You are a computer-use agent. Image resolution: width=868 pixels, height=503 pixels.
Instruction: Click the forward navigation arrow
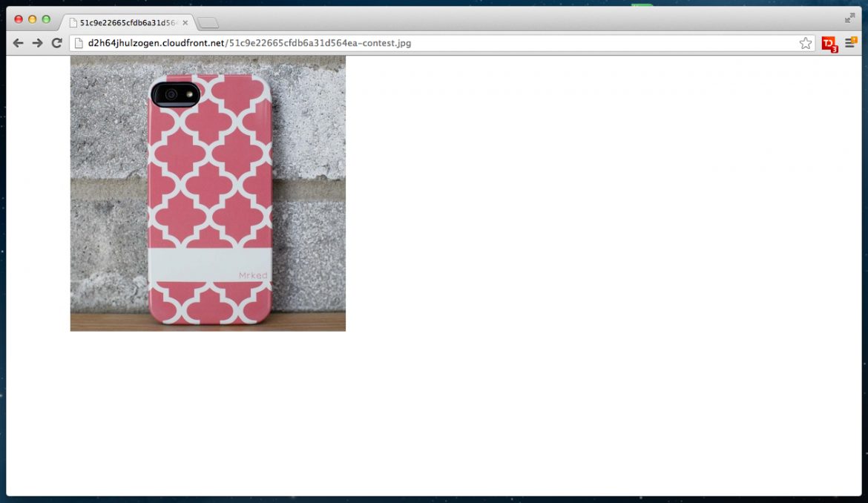pos(37,43)
